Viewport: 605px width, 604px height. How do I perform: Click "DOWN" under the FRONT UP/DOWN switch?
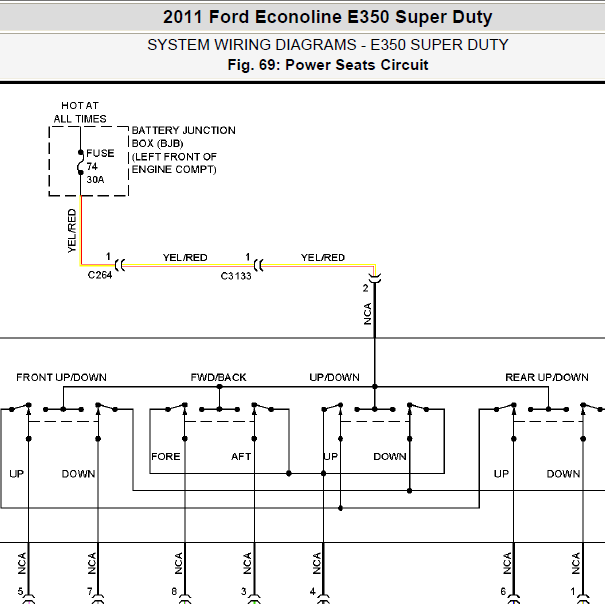tap(78, 474)
